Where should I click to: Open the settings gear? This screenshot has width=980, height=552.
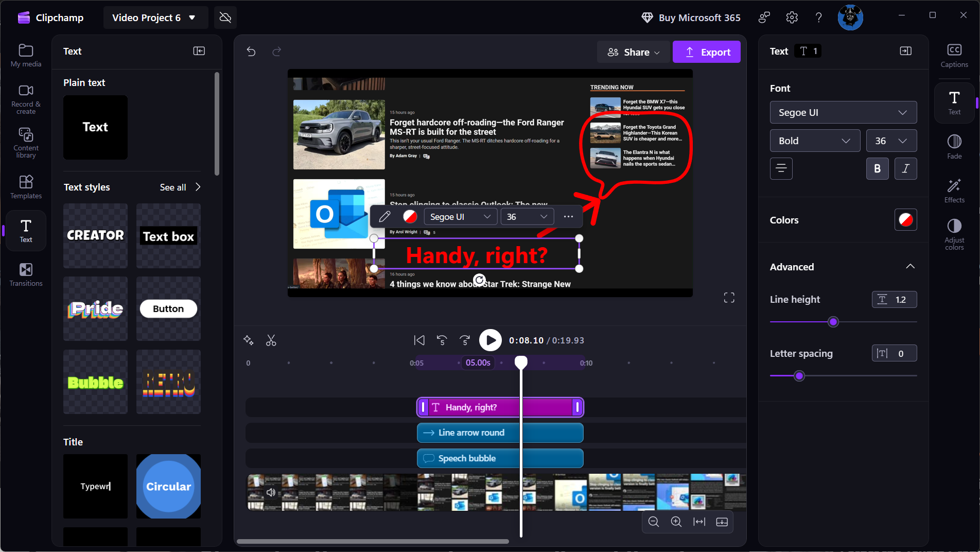point(792,18)
